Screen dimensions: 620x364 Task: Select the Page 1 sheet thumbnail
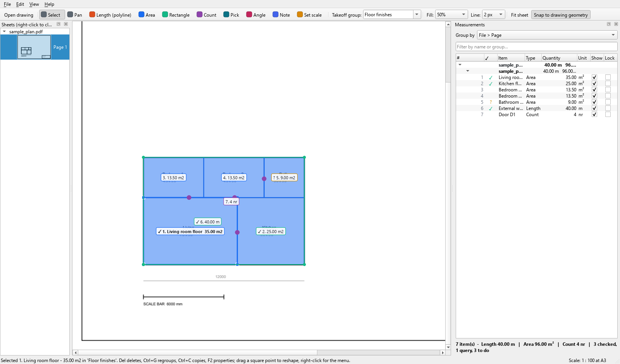pyautogui.click(x=35, y=47)
